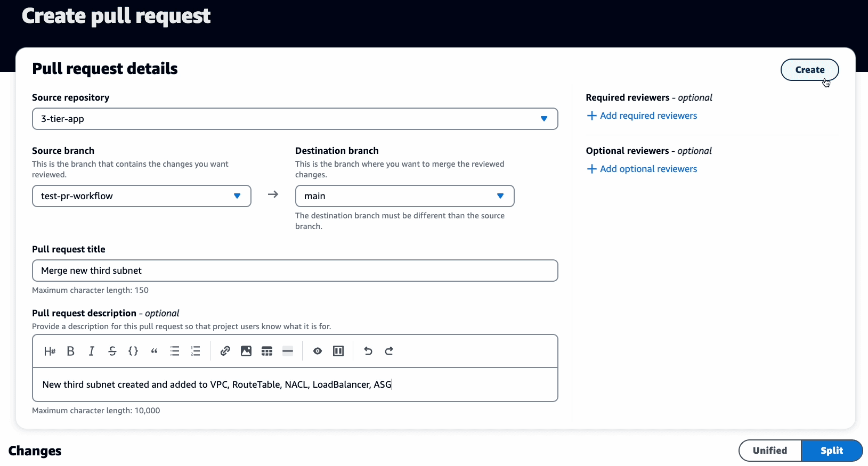Click the 'Maximum character length: 150' hint

click(90, 290)
